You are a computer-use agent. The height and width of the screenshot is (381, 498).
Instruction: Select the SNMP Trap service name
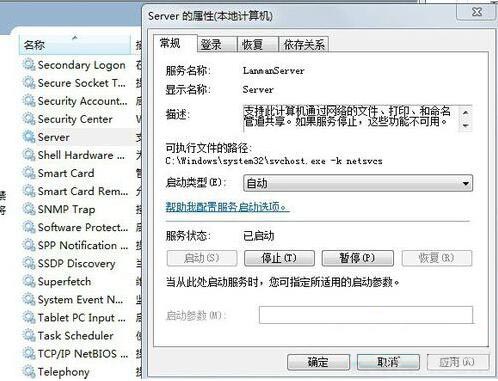pyautogui.click(x=66, y=209)
